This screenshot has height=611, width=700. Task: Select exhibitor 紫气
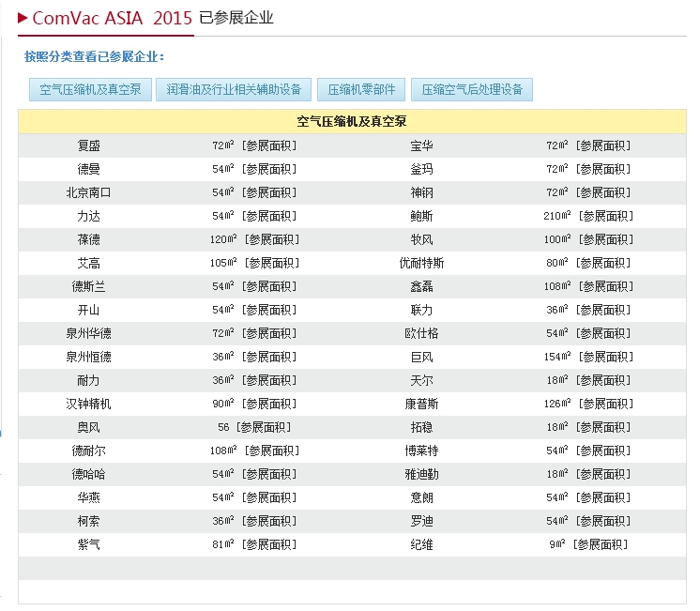coord(88,544)
